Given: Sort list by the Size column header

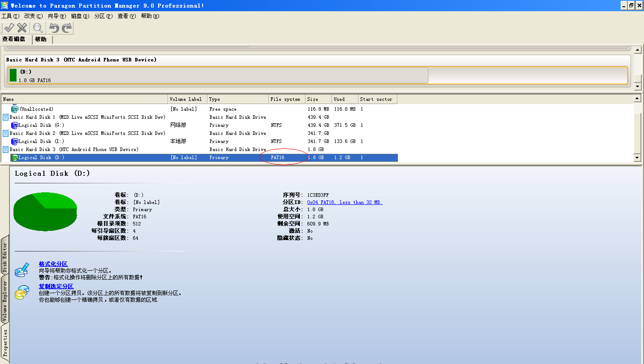Looking at the screenshot, I should [319, 99].
